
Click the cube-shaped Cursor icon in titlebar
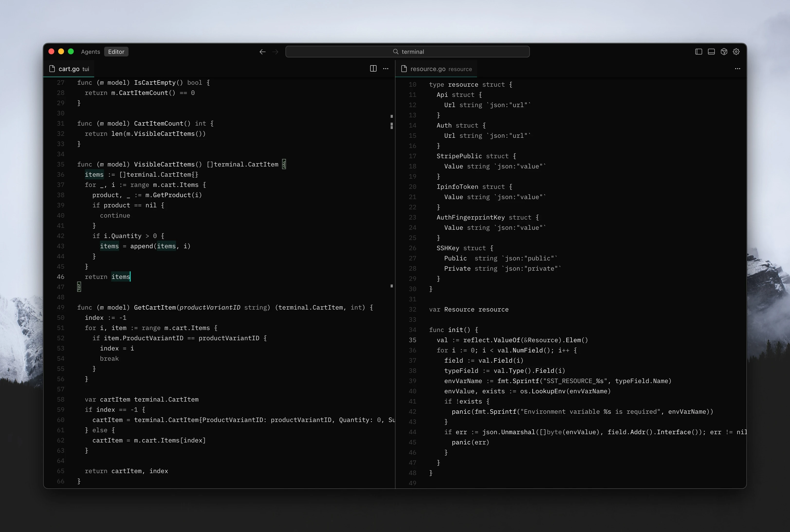(x=724, y=52)
